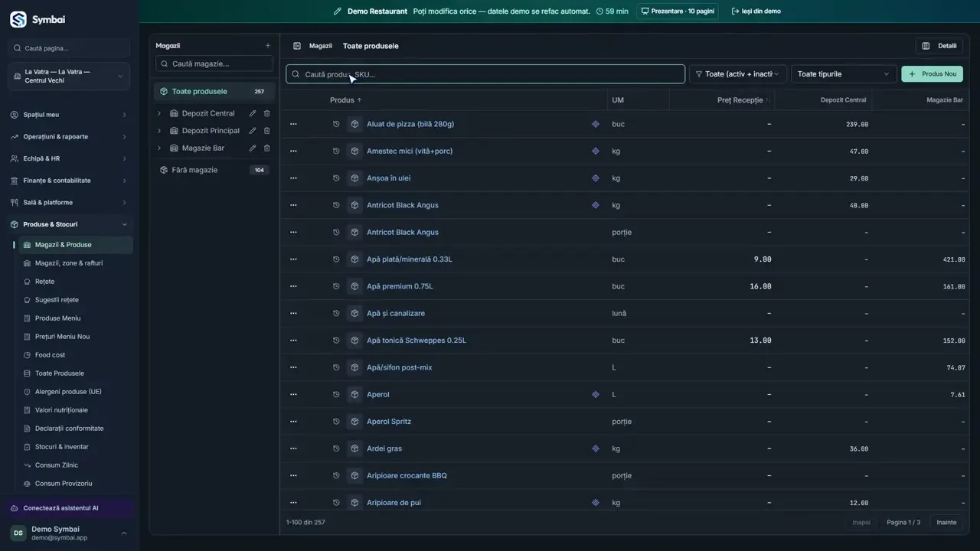Click the Produs Nou button

pyautogui.click(x=932, y=74)
